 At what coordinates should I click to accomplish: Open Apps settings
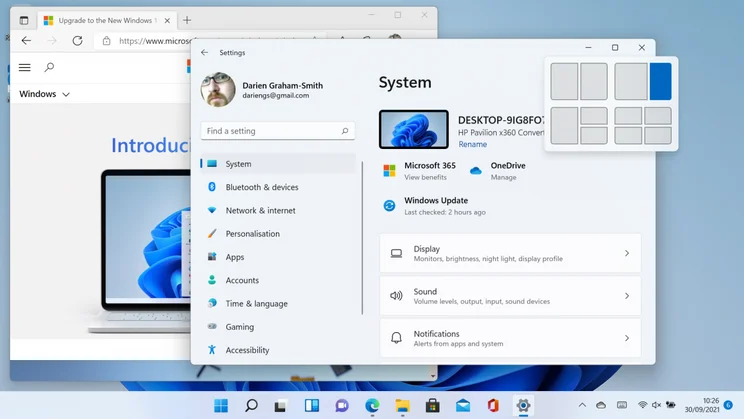278,257
